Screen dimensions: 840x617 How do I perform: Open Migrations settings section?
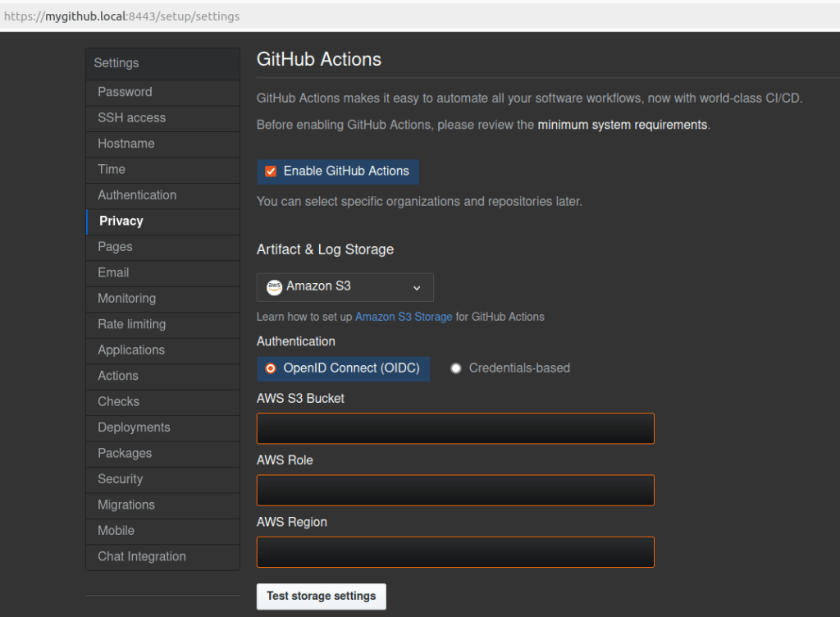tap(163, 505)
